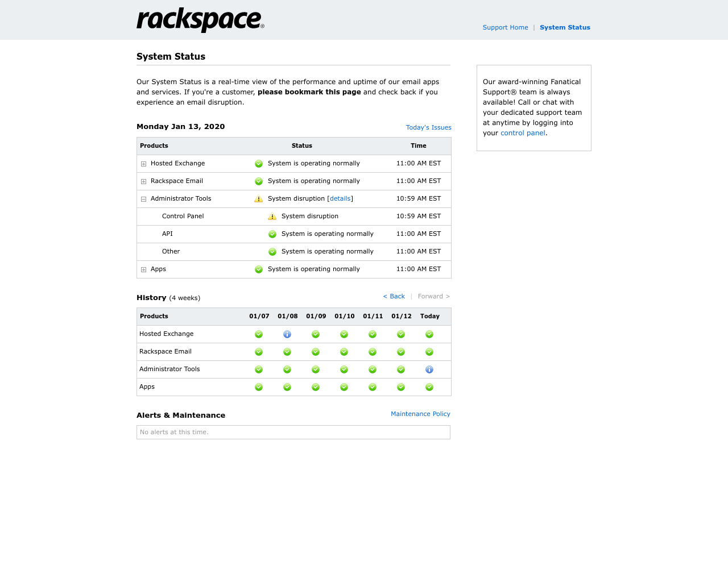Open Today's Issues
The image size is (728, 582).
click(x=428, y=127)
